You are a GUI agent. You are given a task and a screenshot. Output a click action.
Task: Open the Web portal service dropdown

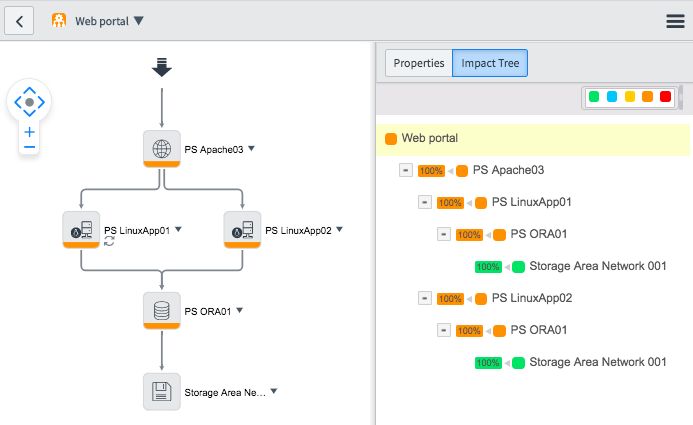click(x=139, y=21)
